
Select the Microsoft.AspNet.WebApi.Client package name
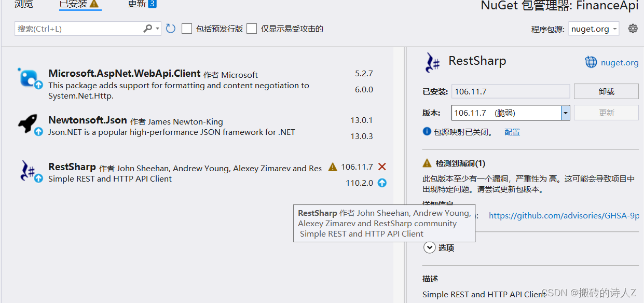[125, 74]
